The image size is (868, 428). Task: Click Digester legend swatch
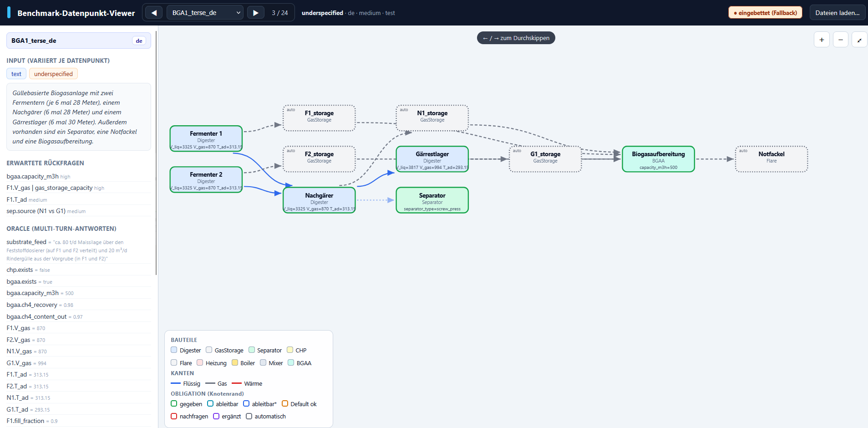coord(174,350)
